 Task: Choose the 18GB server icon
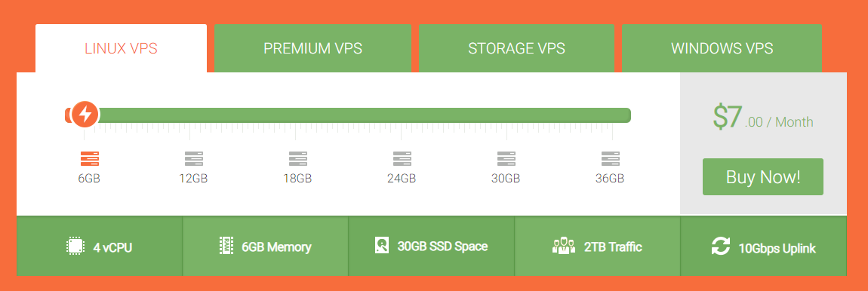(x=298, y=159)
